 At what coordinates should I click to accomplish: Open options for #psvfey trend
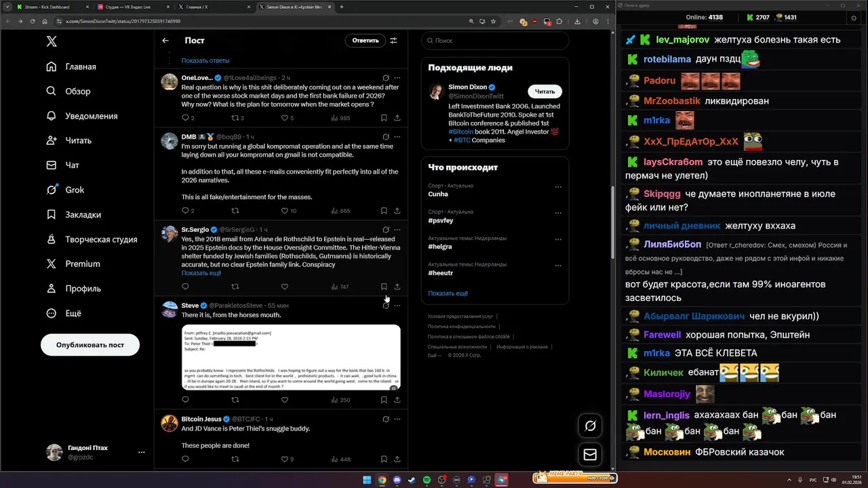coord(558,213)
